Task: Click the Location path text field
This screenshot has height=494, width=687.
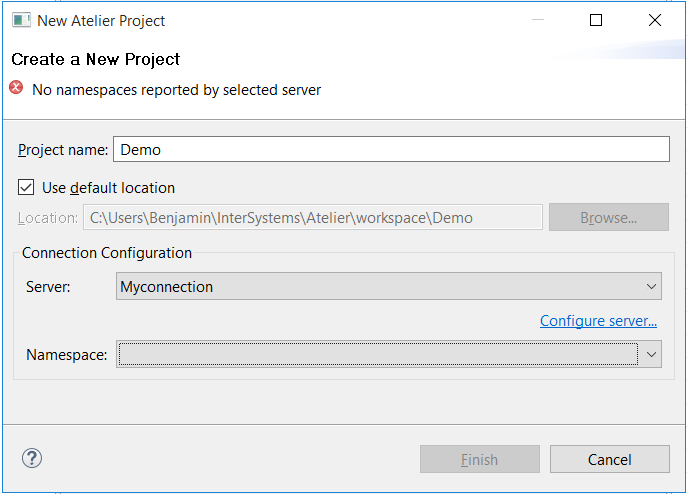Action: point(313,217)
